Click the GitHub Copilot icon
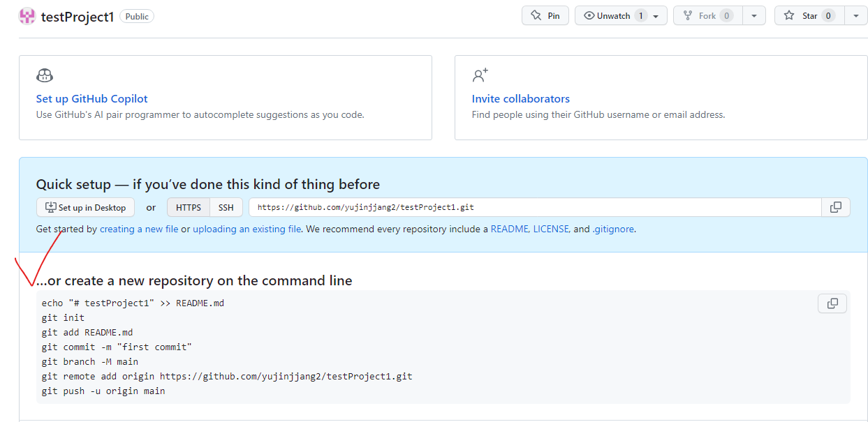 (45, 75)
